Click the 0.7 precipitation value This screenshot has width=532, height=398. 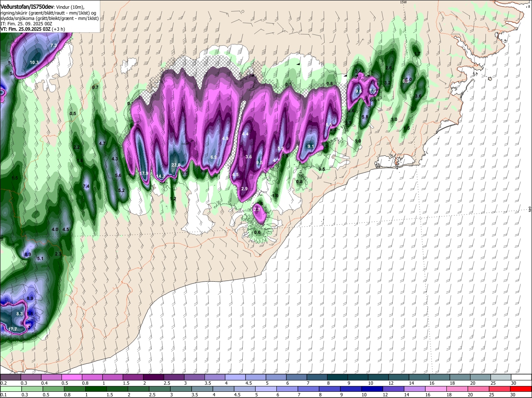tap(95, 87)
